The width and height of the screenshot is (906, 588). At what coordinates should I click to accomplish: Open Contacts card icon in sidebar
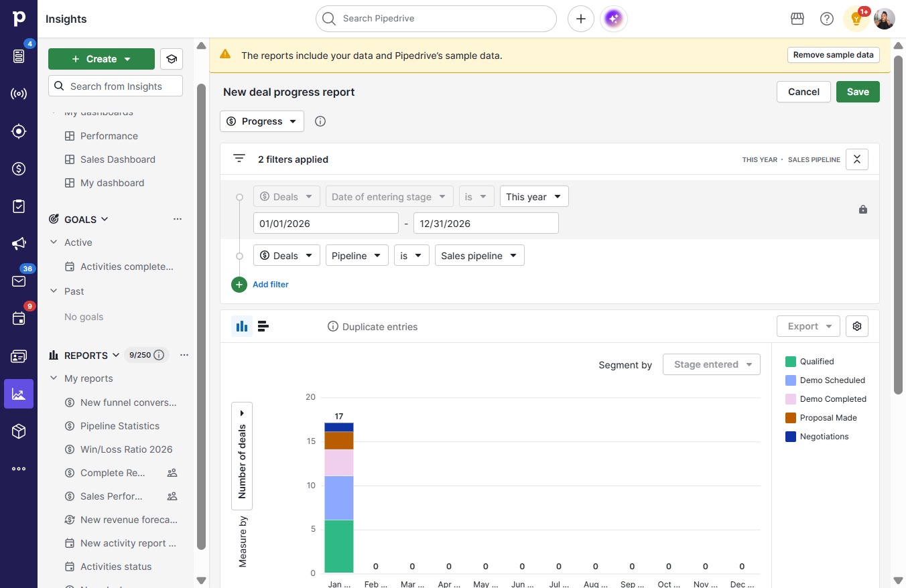(x=19, y=356)
